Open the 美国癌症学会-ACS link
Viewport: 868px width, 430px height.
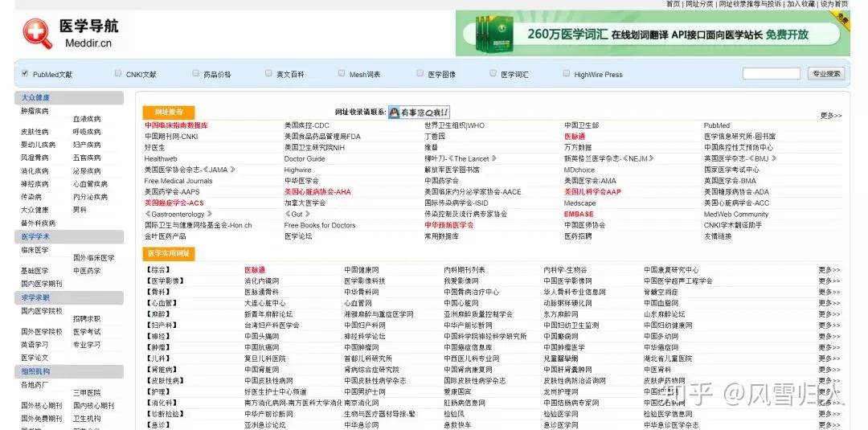tap(174, 203)
